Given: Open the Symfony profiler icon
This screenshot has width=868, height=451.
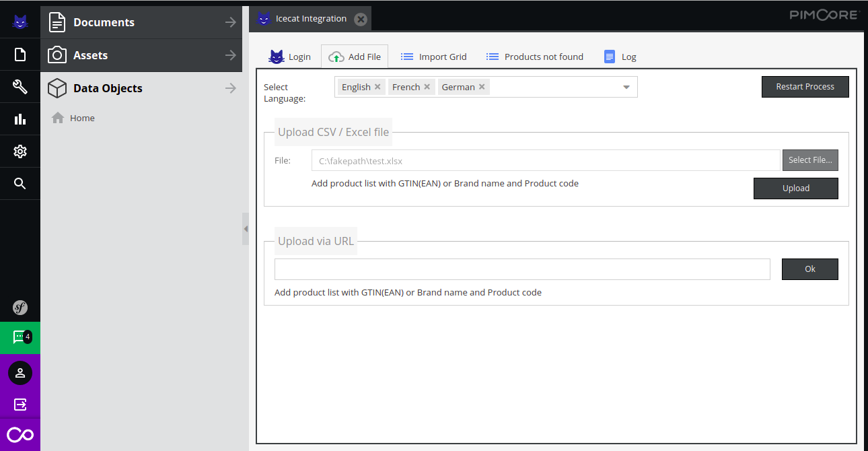Looking at the screenshot, I should (20, 308).
